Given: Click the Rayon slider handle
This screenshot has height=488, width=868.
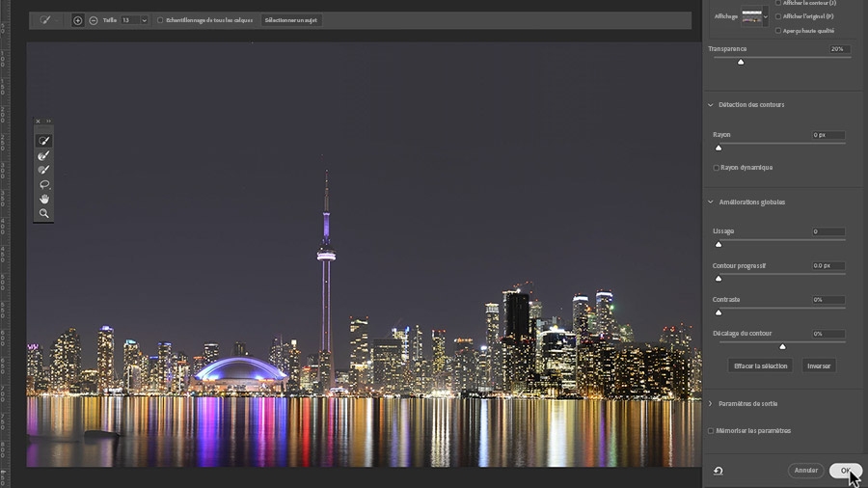Looking at the screenshot, I should pyautogui.click(x=719, y=148).
